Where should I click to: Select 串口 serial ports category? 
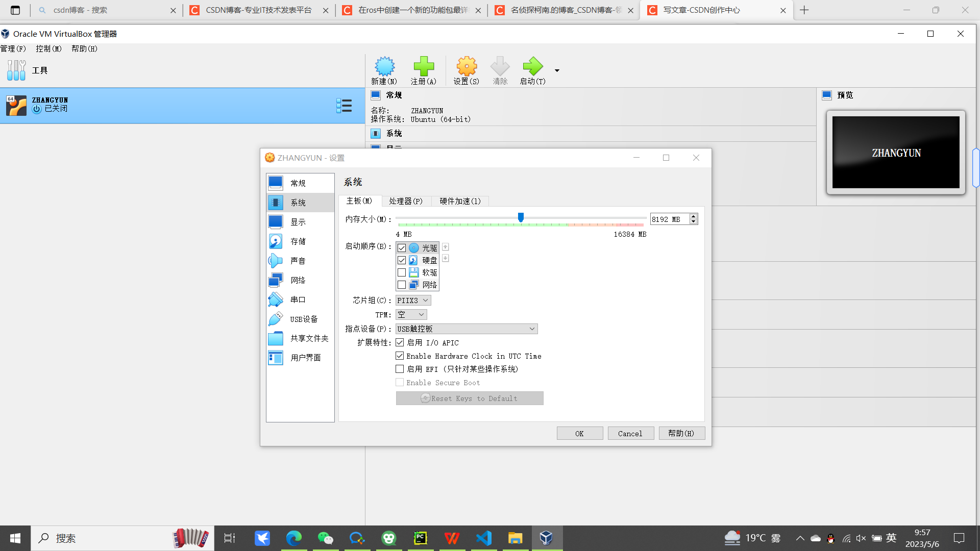[x=300, y=299]
